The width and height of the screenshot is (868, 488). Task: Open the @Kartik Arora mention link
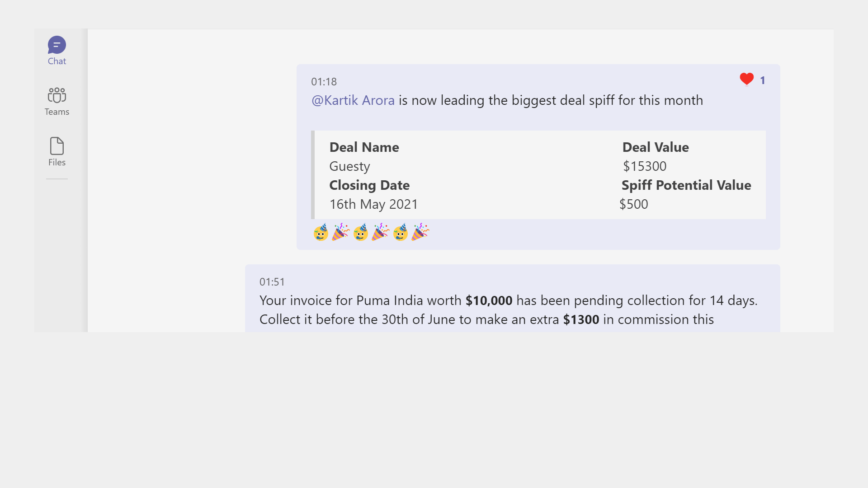coord(353,100)
